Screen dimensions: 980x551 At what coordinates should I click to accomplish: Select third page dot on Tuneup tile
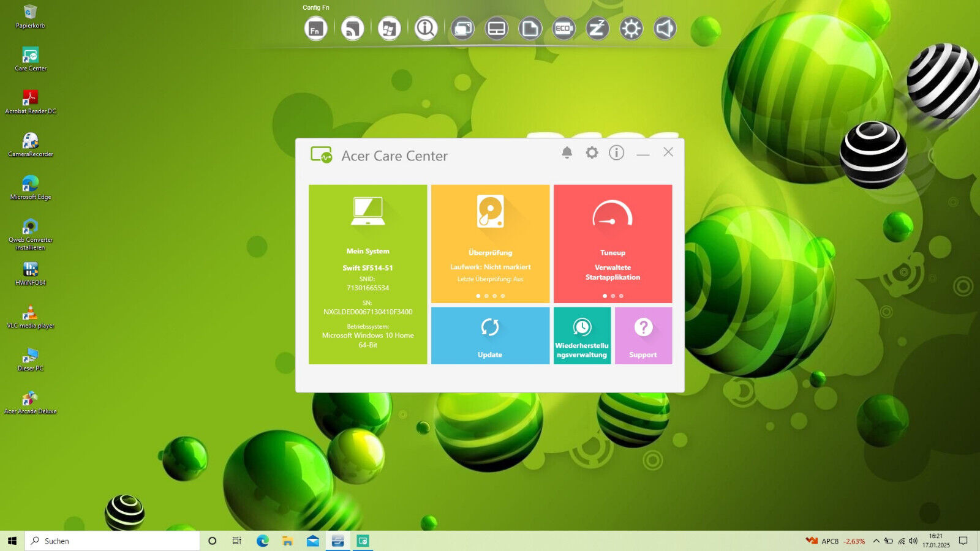(621, 296)
